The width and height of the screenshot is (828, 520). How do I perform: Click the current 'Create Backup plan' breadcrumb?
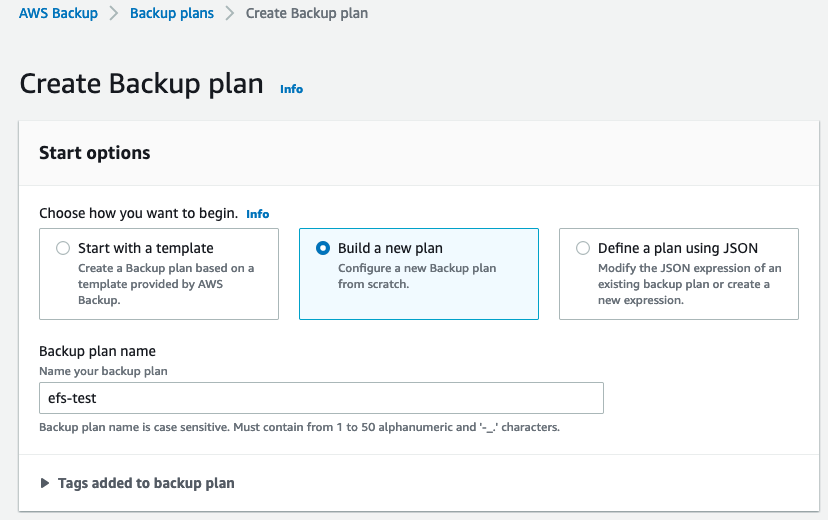click(x=306, y=14)
